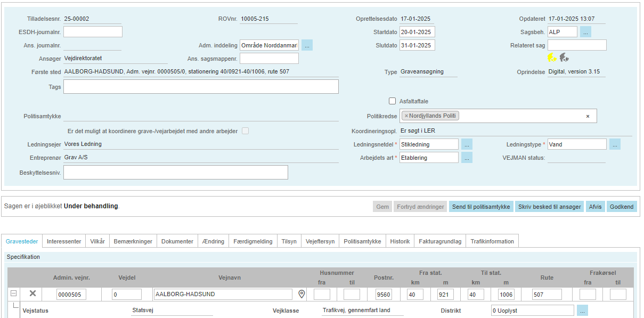The image size is (644, 318).
Task: Collapse the gravested row with minus box
Action: [x=14, y=293]
